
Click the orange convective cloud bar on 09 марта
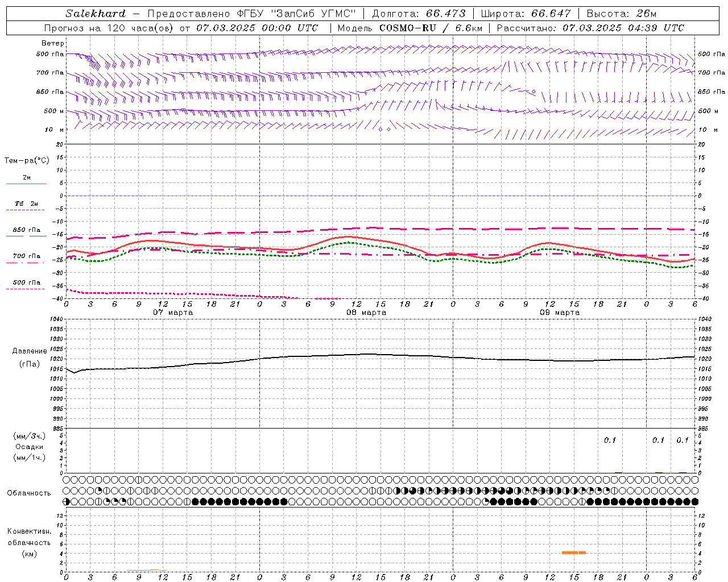click(x=573, y=552)
